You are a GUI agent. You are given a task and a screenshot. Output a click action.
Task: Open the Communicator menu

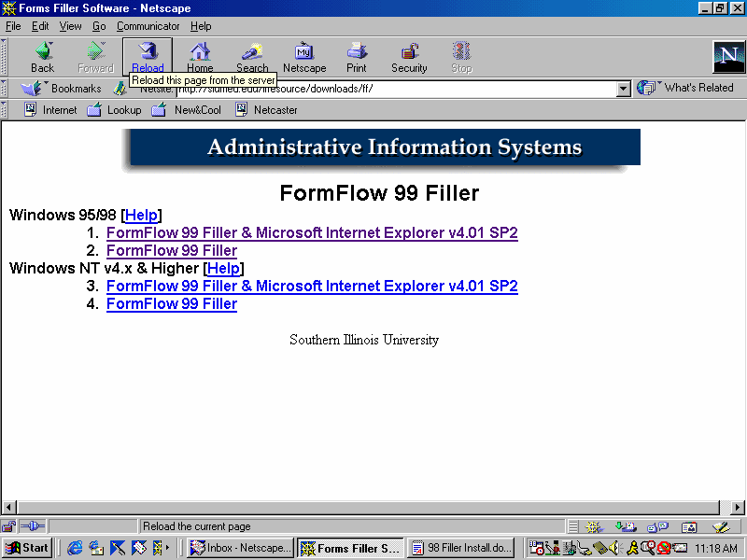click(148, 26)
